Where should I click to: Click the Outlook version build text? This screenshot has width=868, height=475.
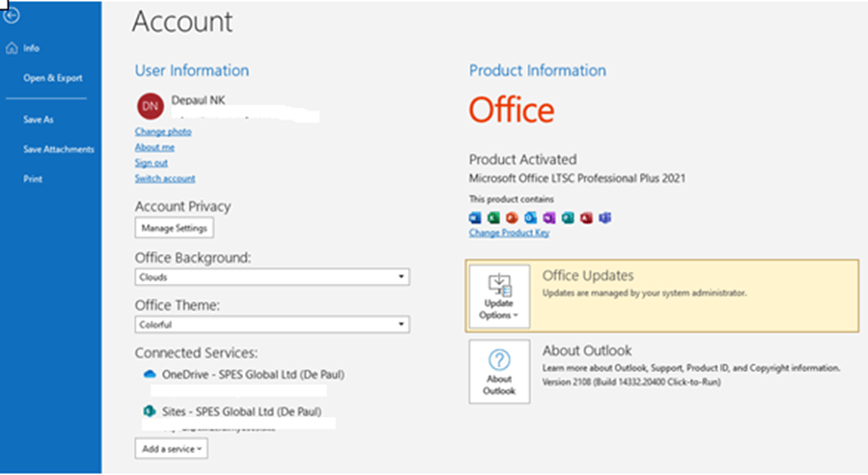click(x=631, y=382)
